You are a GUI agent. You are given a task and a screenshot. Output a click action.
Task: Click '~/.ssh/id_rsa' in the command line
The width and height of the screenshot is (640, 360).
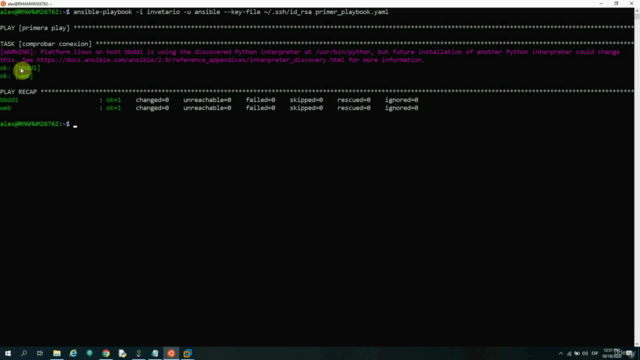click(288, 12)
